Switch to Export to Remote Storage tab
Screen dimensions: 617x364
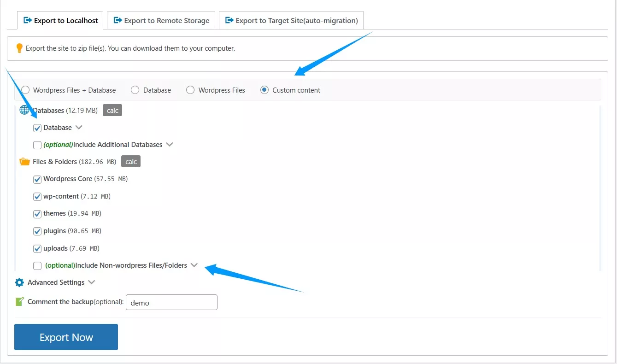pos(160,20)
